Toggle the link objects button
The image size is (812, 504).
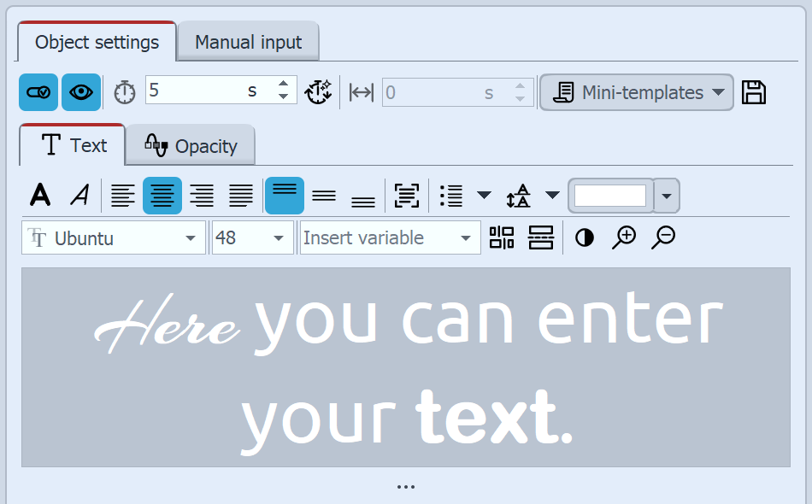(x=38, y=92)
